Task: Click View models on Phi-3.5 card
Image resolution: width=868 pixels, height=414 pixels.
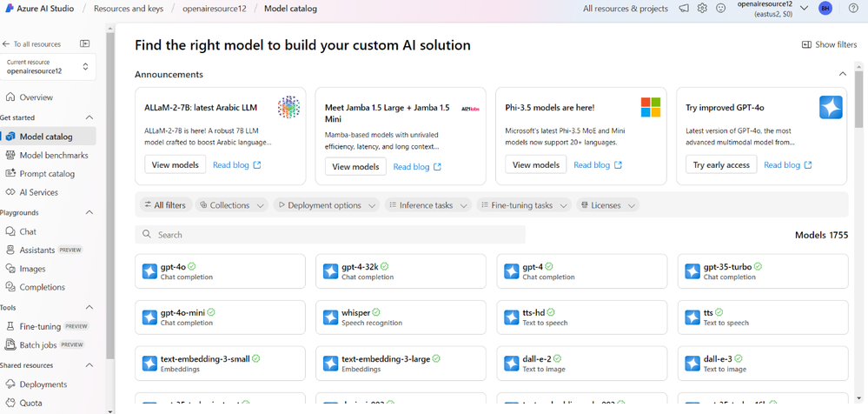Action: tap(536, 164)
